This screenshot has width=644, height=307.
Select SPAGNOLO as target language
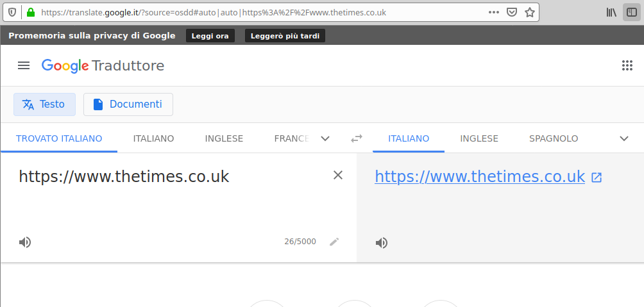click(x=554, y=138)
